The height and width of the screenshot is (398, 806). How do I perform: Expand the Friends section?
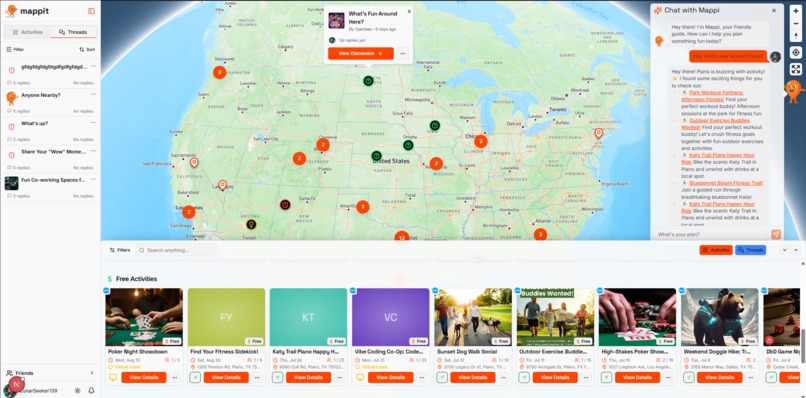point(50,373)
